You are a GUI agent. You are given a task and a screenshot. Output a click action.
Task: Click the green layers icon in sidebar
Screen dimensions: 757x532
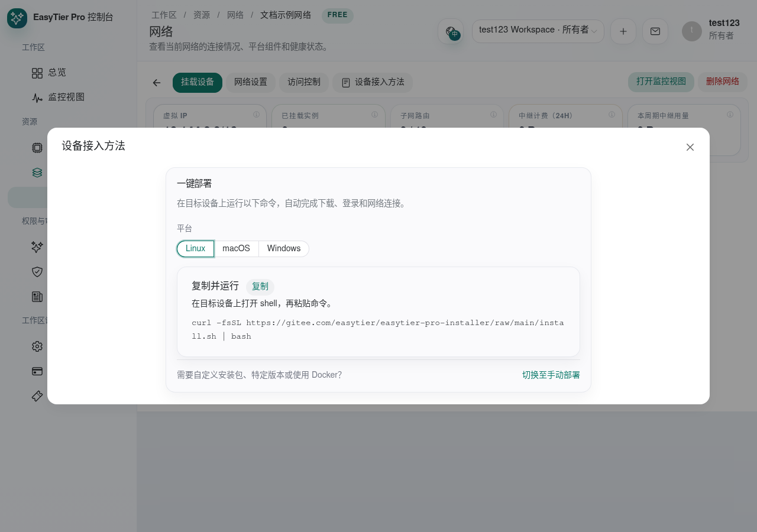coord(37,173)
